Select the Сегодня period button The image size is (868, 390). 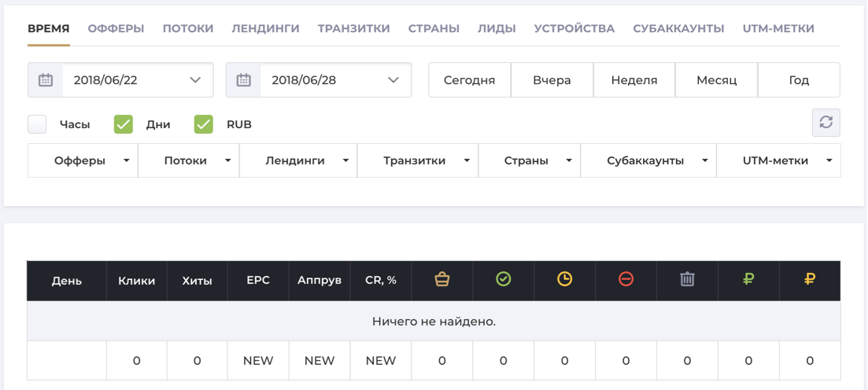[469, 80]
